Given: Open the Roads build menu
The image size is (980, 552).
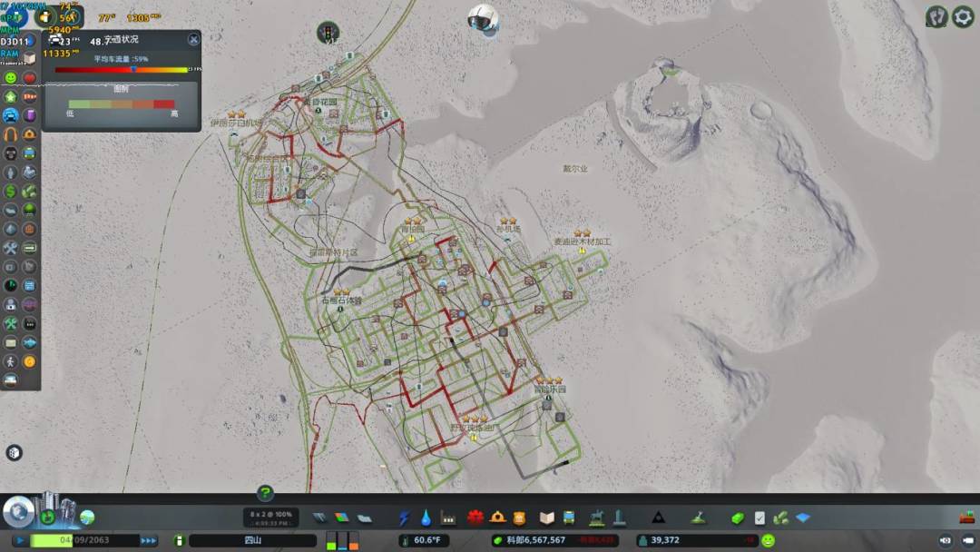Looking at the screenshot, I should coord(319,517).
